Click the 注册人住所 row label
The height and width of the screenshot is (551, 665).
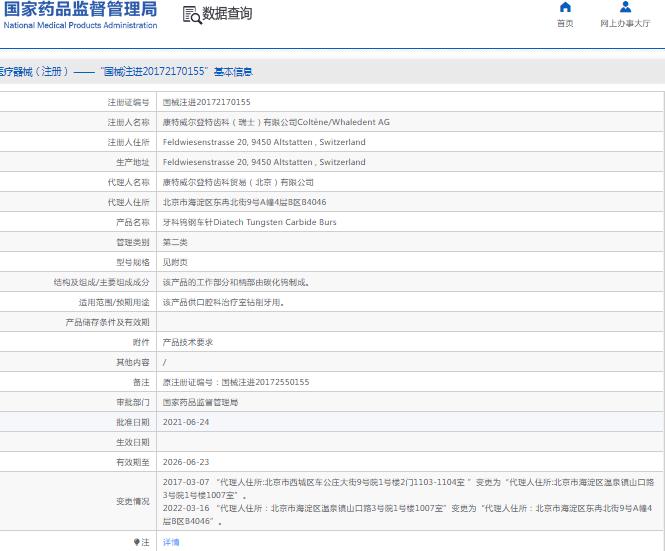128,142
